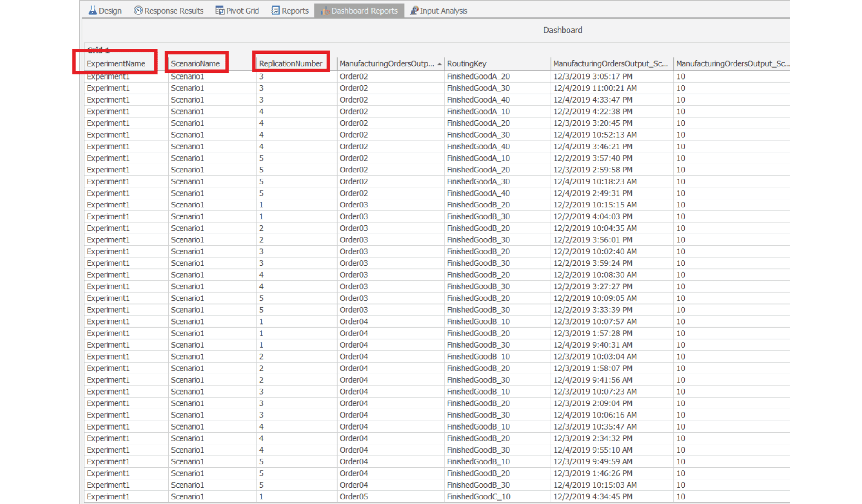The image size is (862, 504).
Task: Sort by the ExperimentName column header
Action: [x=116, y=63]
